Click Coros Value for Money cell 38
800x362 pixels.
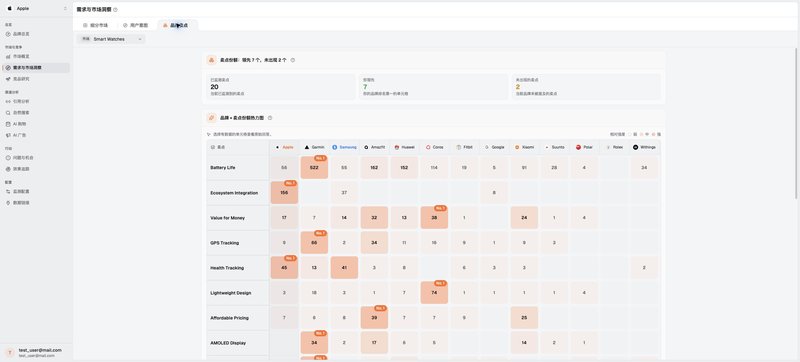pos(434,218)
